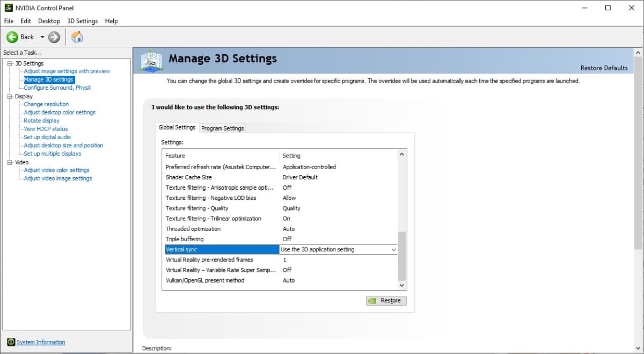Click the Restore button
Viewport: 644px width, 354px height.
pos(385,301)
